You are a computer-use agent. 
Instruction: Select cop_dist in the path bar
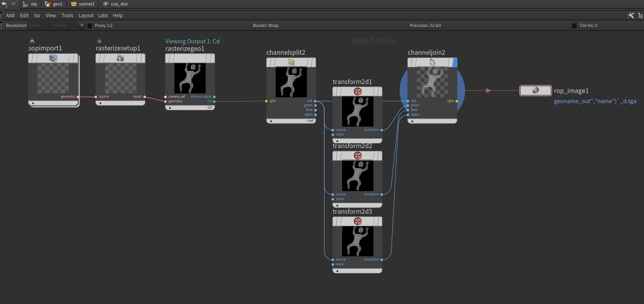point(115,4)
